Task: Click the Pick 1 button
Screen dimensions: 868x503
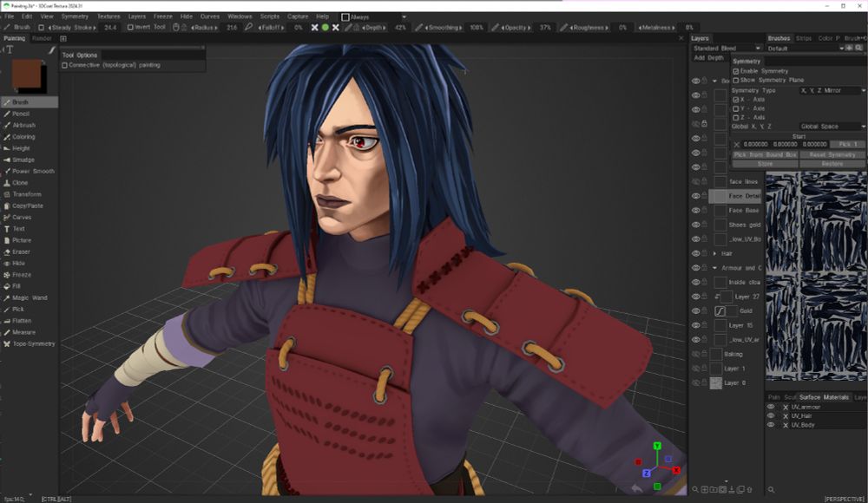Action: tap(847, 144)
